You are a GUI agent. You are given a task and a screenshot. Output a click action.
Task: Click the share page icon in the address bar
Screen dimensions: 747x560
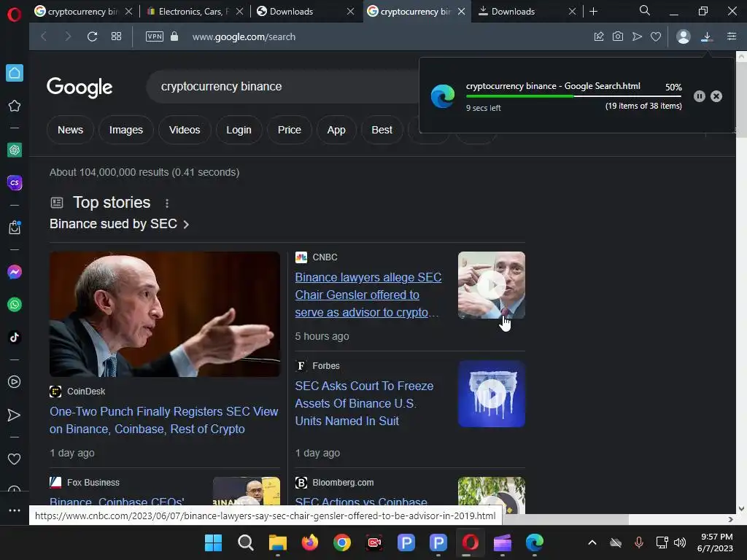pos(599,36)
